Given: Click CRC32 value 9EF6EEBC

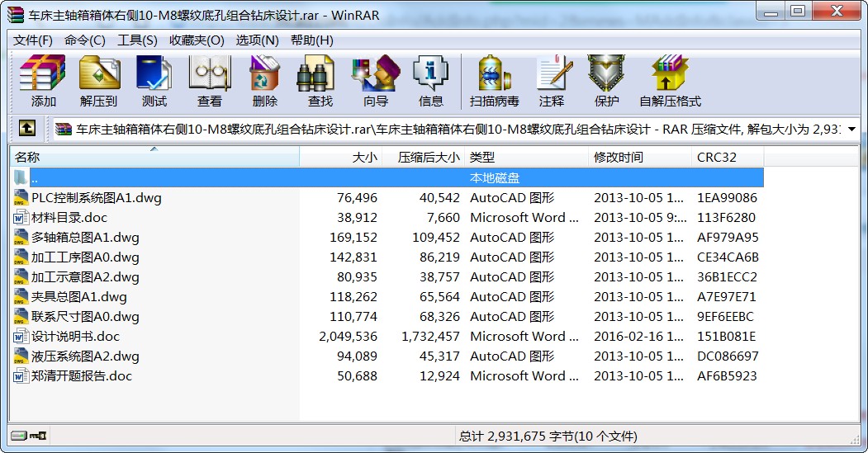Looking at the screenshot, I should pos(725,317).
